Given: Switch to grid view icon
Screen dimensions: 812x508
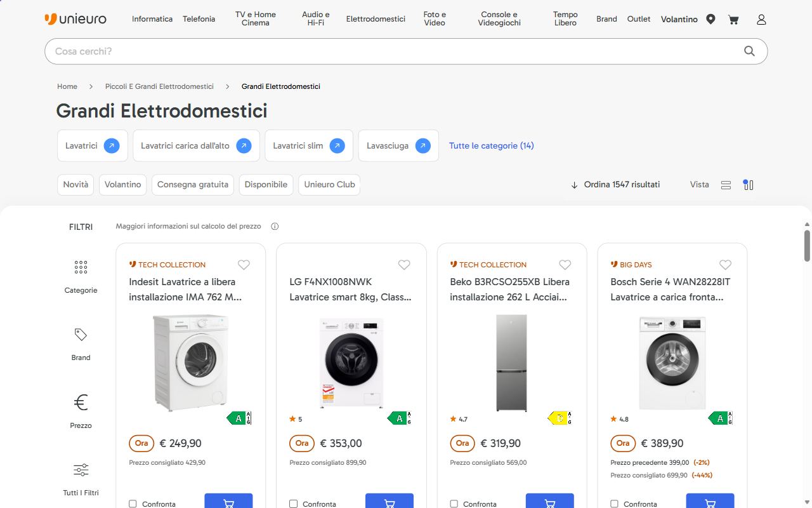Looking at the screenshot, I should [749, 185].
